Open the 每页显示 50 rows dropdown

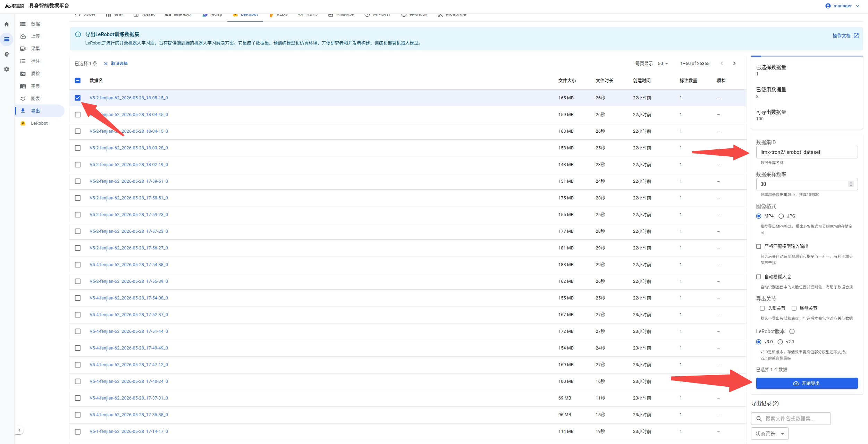click(663, 64)
